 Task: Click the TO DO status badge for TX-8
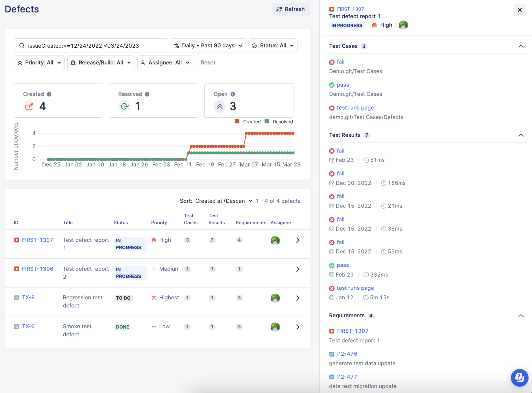point(123,298)
